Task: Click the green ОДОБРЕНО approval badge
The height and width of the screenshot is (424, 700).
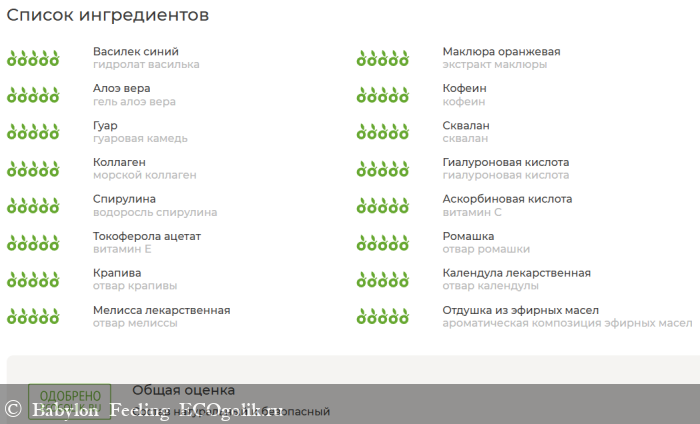Action: (70, 398)
